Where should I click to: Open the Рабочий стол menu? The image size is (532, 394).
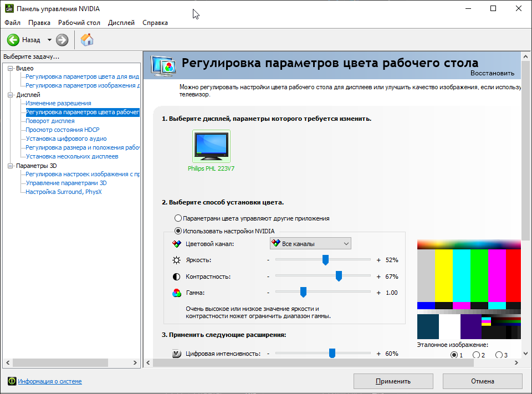coord(79,23)
